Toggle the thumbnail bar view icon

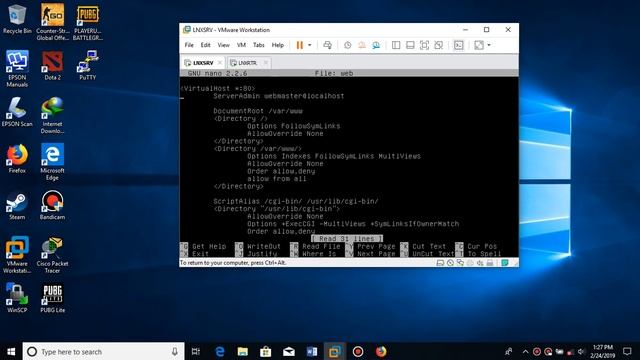[410, 45]
